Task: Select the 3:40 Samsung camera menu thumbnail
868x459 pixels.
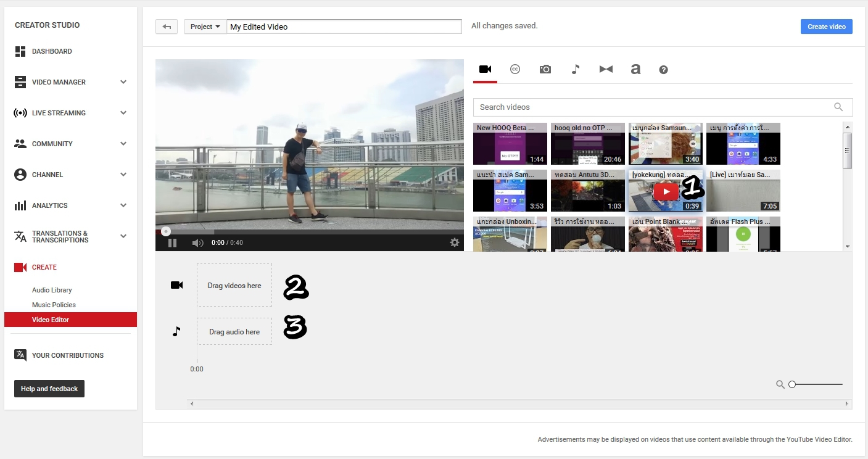Action: click(x=666, y=144)
